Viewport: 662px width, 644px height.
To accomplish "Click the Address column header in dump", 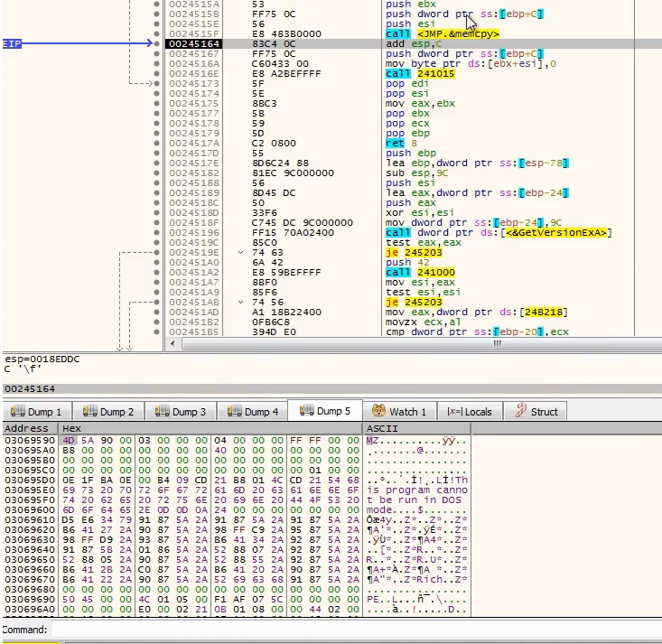I will [27, 428].
